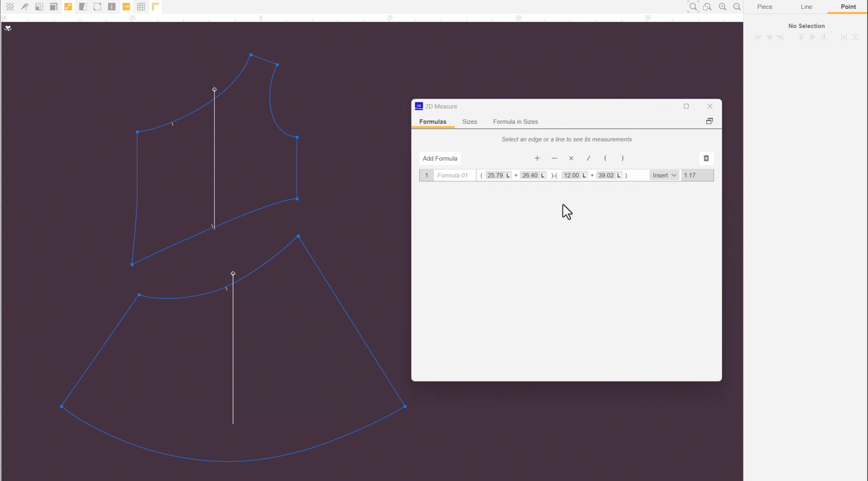Click the 26.40 L measurement chip
This screenshot has width=868, height=481.
click(x=533, y=175)
